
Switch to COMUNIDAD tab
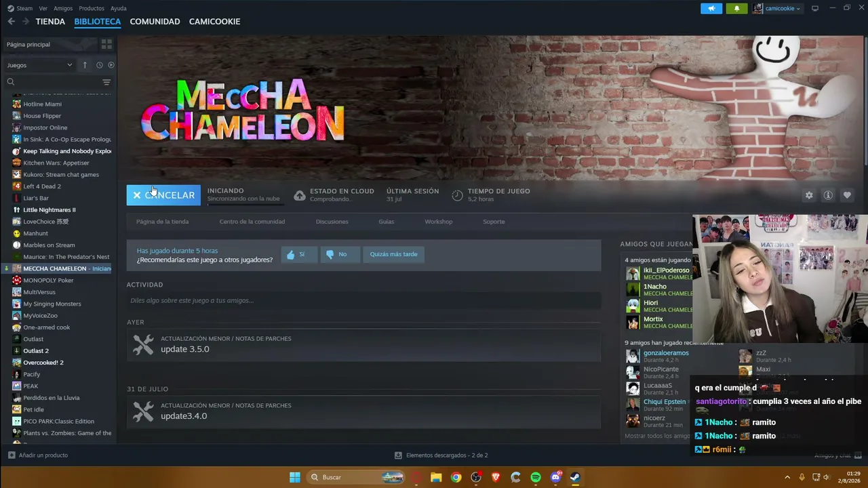[x=155, y=22]
